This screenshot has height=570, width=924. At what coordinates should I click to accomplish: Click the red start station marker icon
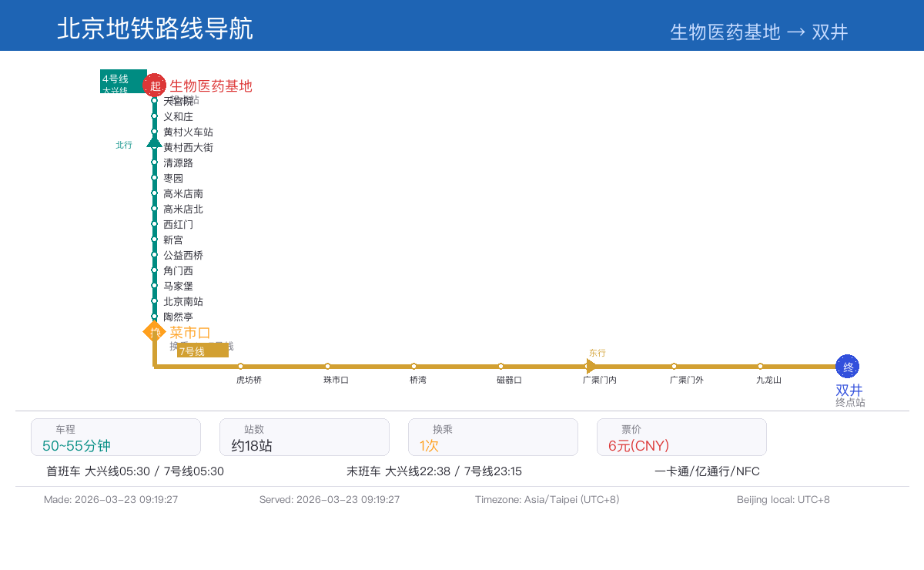point(155,85)
